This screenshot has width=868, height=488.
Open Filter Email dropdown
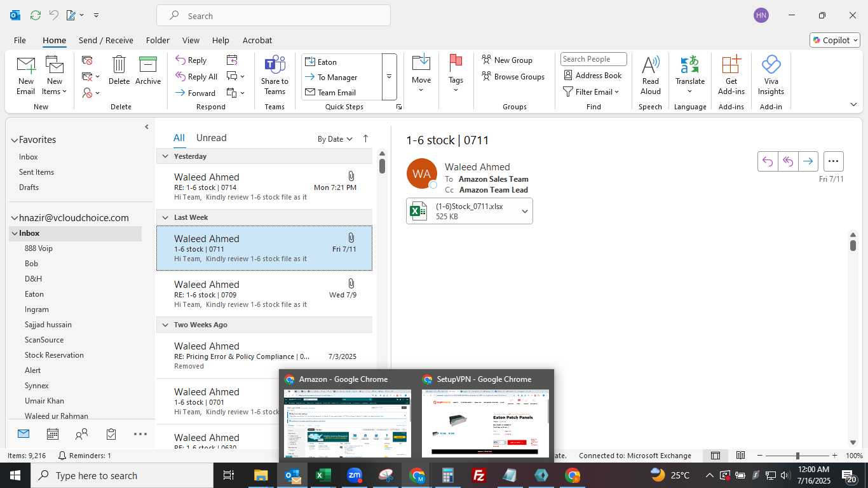click(x=591, y=91)
